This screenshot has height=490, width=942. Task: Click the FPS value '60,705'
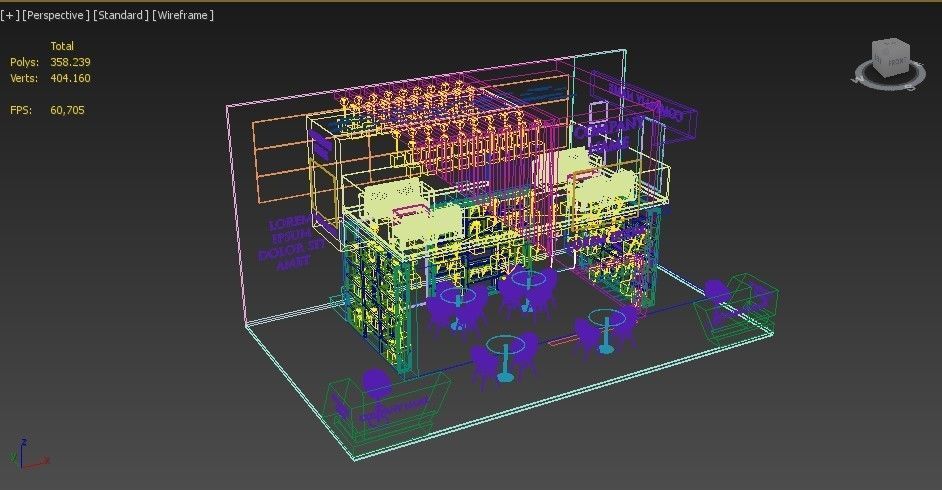point(67,110)
